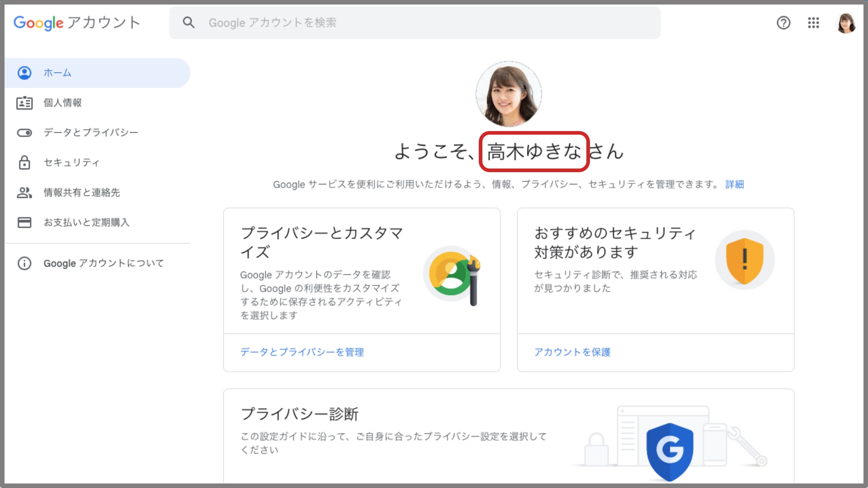Click the セキュリティ padlock icon
This screenshot has width=868, height=488.
(24, 163)
